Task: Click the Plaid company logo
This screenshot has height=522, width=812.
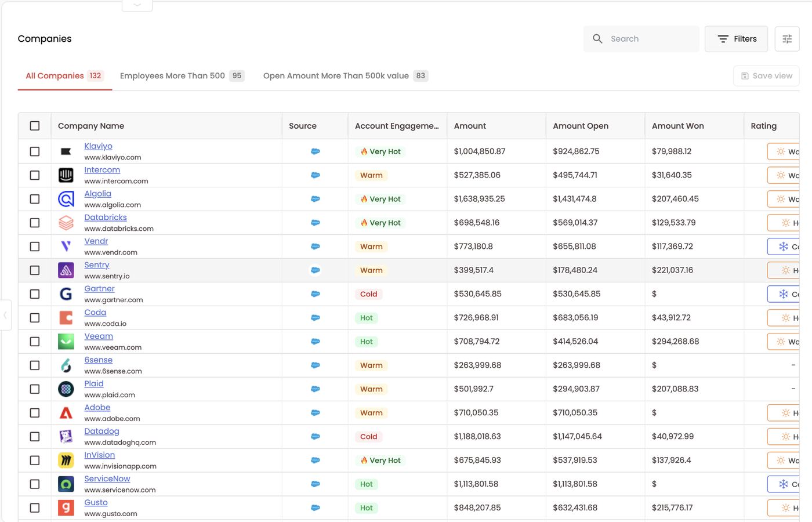Action: click(x=66, y=389)
